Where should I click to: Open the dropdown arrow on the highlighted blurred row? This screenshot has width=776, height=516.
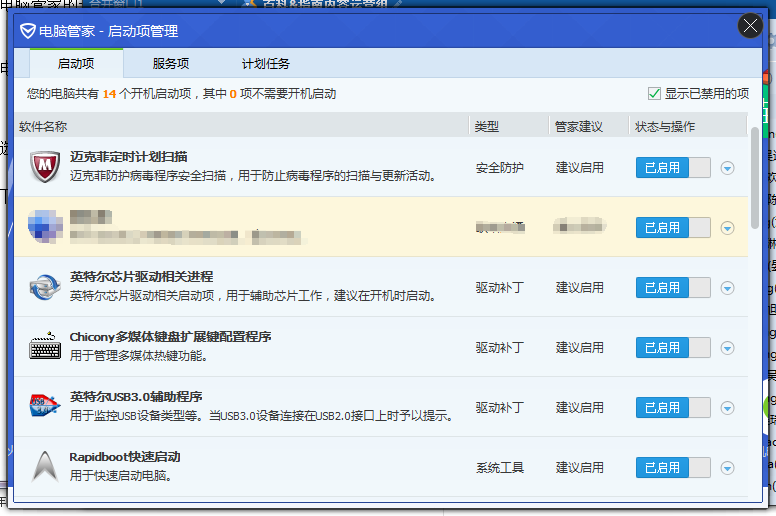pos(727,228)
